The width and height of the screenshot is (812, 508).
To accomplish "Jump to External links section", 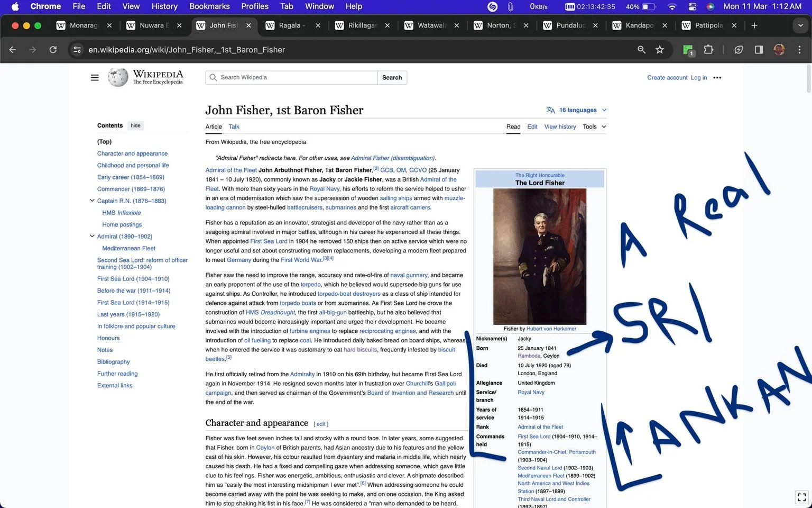I will 115,386.
